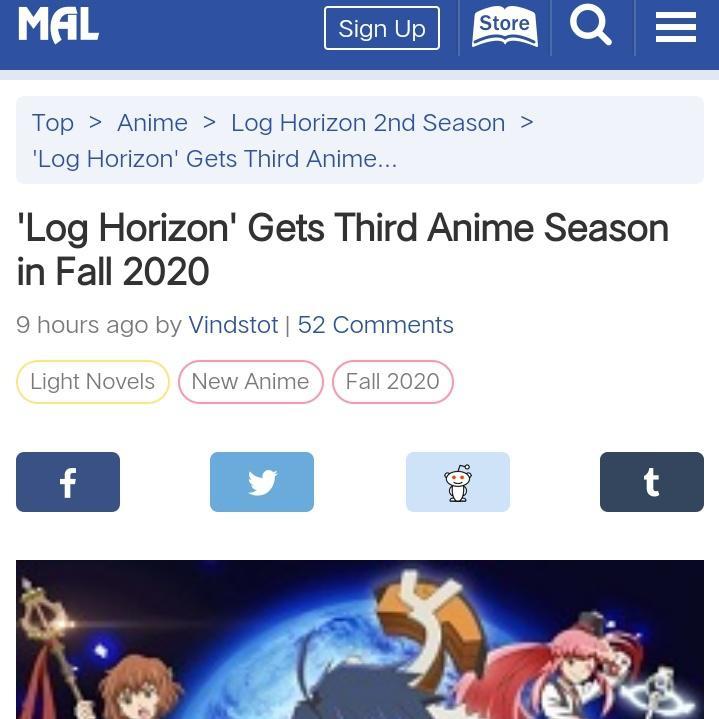Share article on Tumblr
The image size is (719, 719).
[x=652, y=482]
